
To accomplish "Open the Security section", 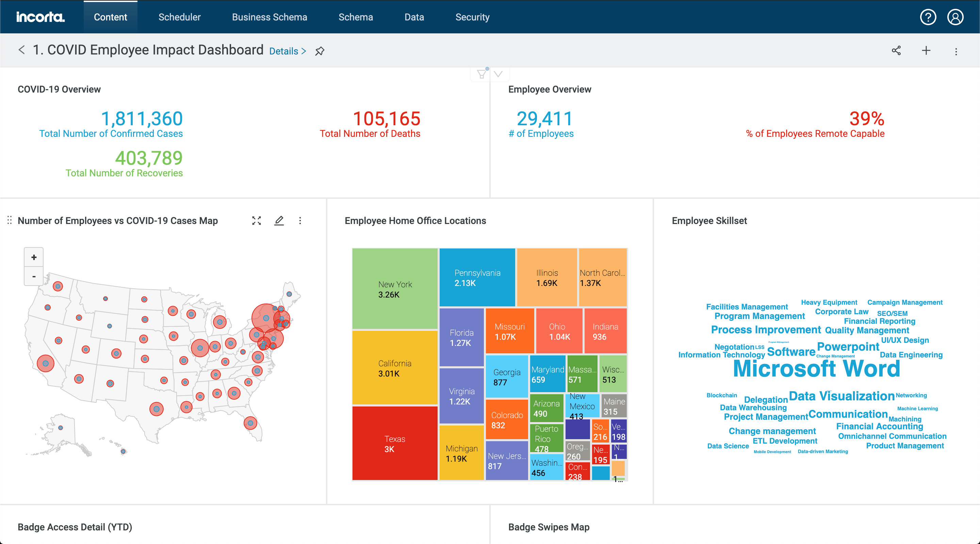I will click(472, 17).
